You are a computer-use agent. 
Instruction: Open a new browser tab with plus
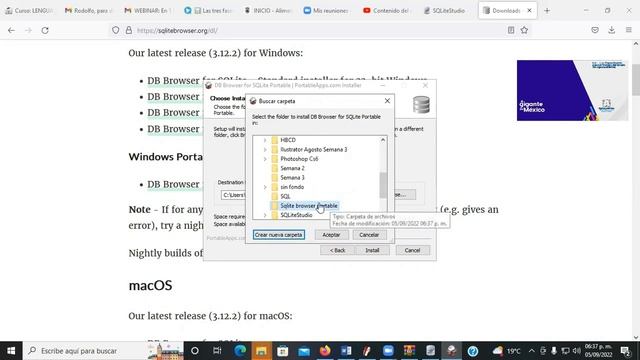[547, 11]
